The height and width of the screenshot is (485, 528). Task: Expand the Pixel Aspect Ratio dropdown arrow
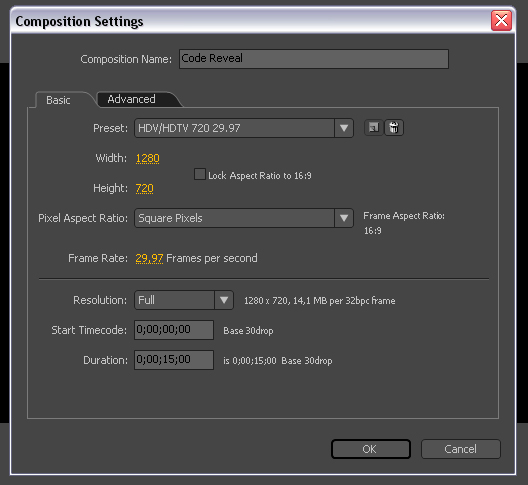344,218
